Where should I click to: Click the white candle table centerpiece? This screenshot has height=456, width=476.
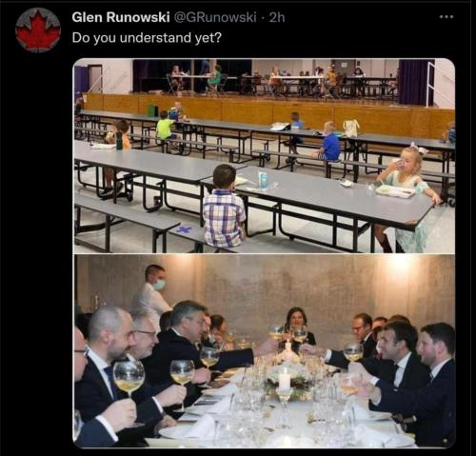(285, 381)
